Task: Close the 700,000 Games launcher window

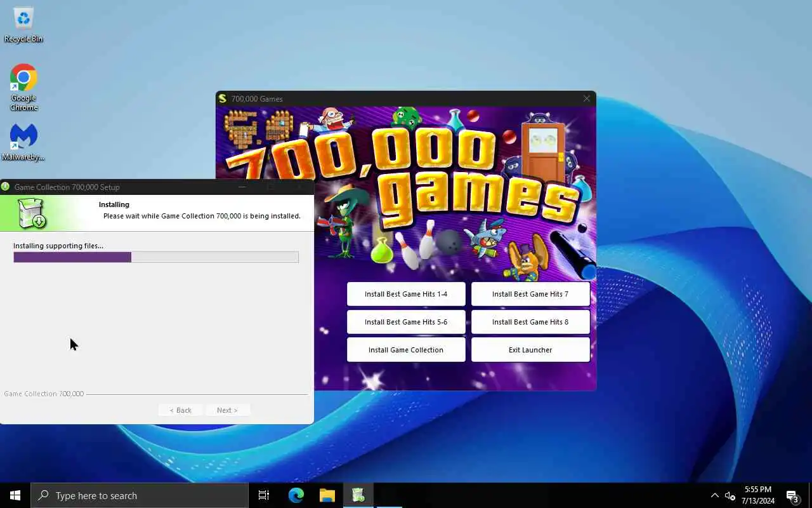Action: (586, 98)
